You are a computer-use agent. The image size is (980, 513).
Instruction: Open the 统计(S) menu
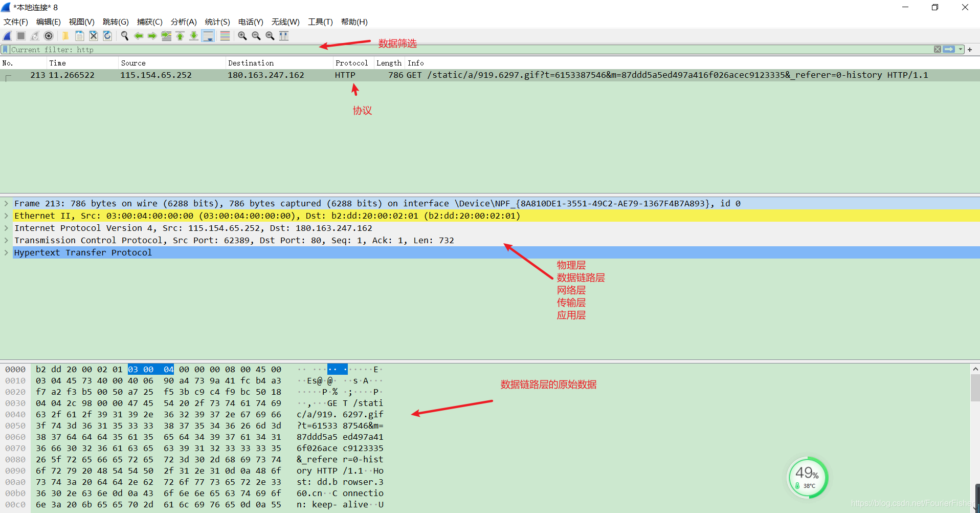(x=217, y=22)
